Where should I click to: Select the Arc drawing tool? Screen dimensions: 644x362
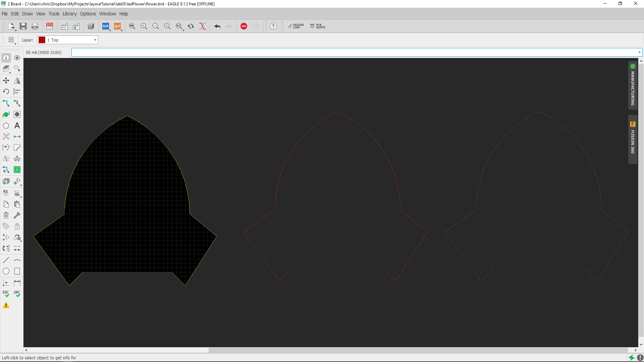(x=17, y=260)
